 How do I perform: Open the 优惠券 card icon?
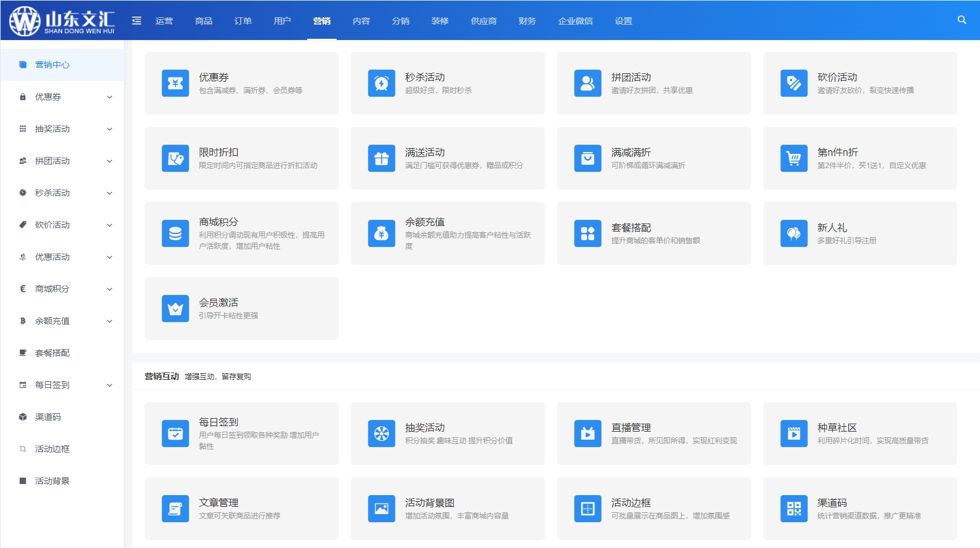coord(175,83)
